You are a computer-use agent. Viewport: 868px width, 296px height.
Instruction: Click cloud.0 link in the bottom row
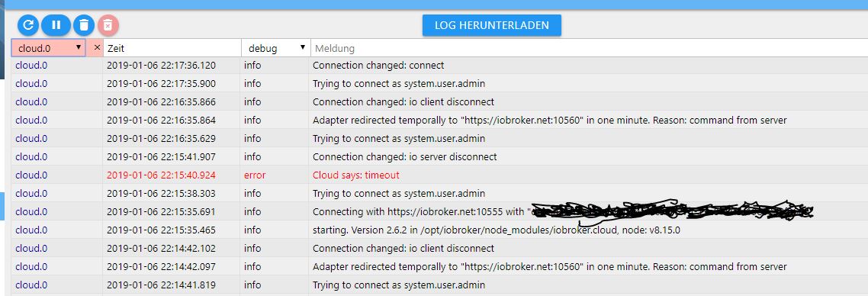tap(31, 285)
